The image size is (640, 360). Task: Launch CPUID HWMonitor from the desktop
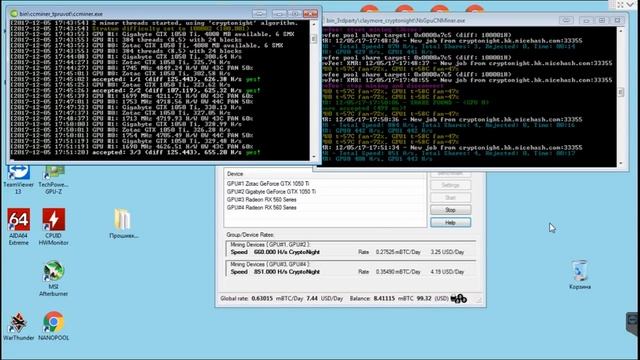click(53, 227)
